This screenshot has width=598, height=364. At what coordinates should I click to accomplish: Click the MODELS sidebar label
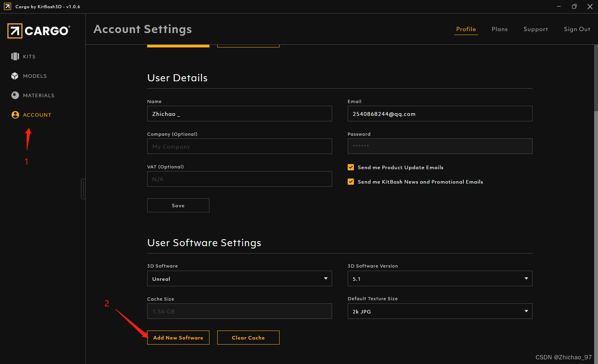pos(35,76)
